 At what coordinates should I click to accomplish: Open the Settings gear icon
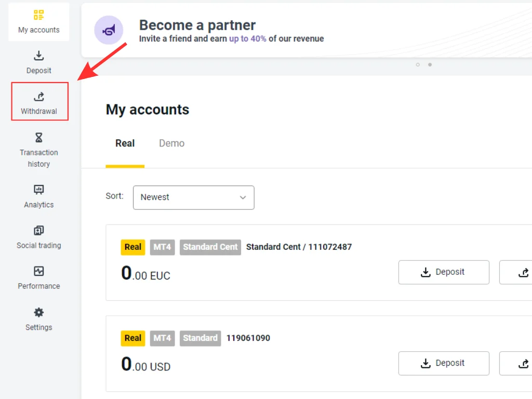[39, 312]
